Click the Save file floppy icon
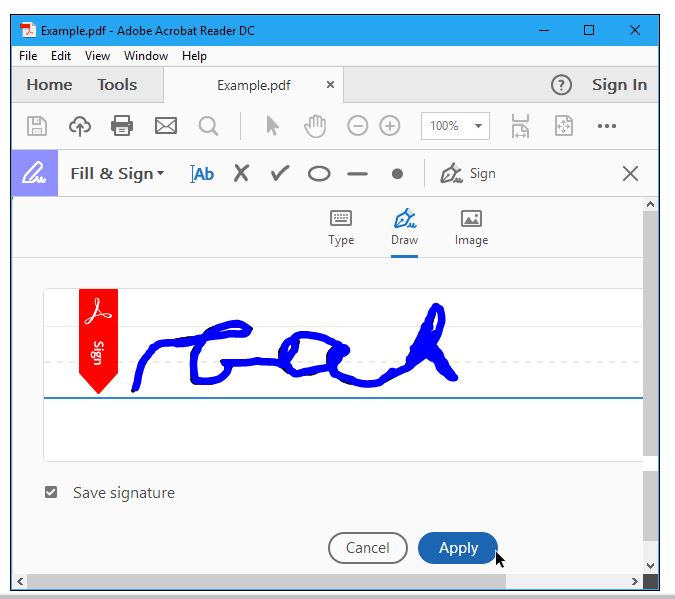 pos(37,126)
